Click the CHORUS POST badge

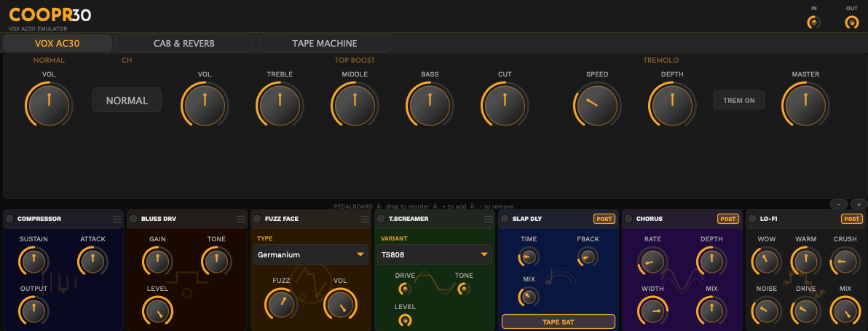(728, 219)
